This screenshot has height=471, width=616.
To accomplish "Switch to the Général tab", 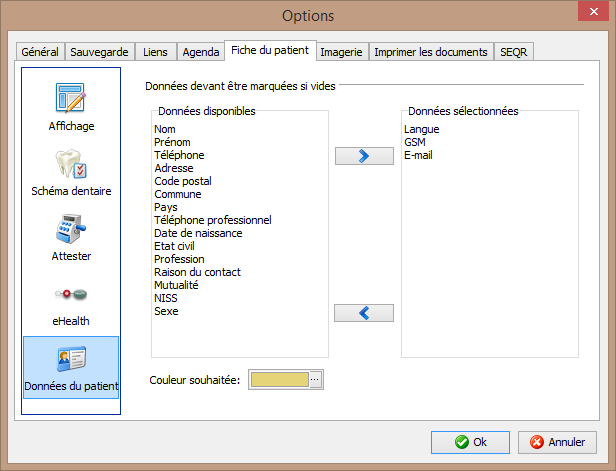I will (41, 51).
